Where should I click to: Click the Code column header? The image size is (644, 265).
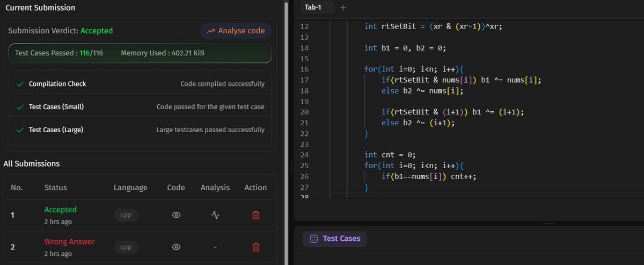176,188
